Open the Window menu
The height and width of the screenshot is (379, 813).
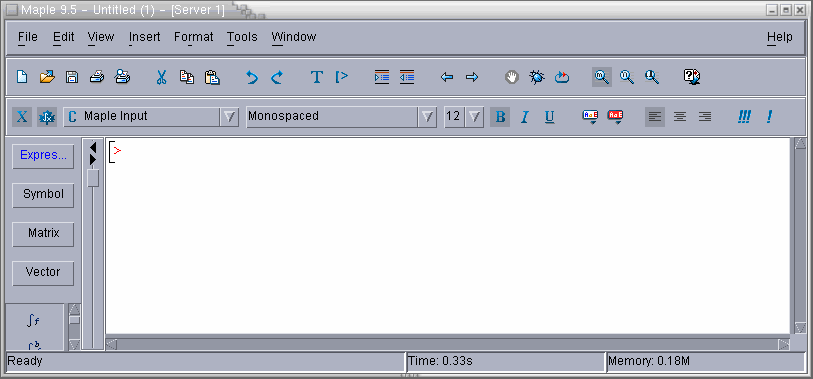(294, 37)
